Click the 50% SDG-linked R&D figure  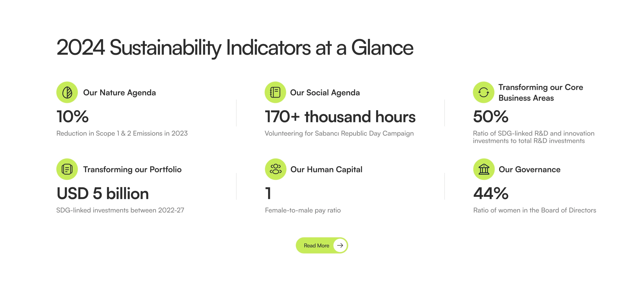click(491, 117)
